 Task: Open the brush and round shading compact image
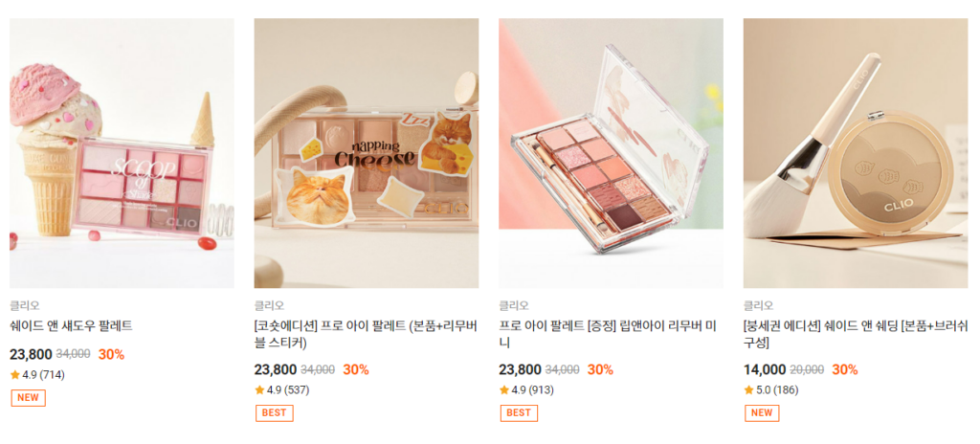pos(856,153)
